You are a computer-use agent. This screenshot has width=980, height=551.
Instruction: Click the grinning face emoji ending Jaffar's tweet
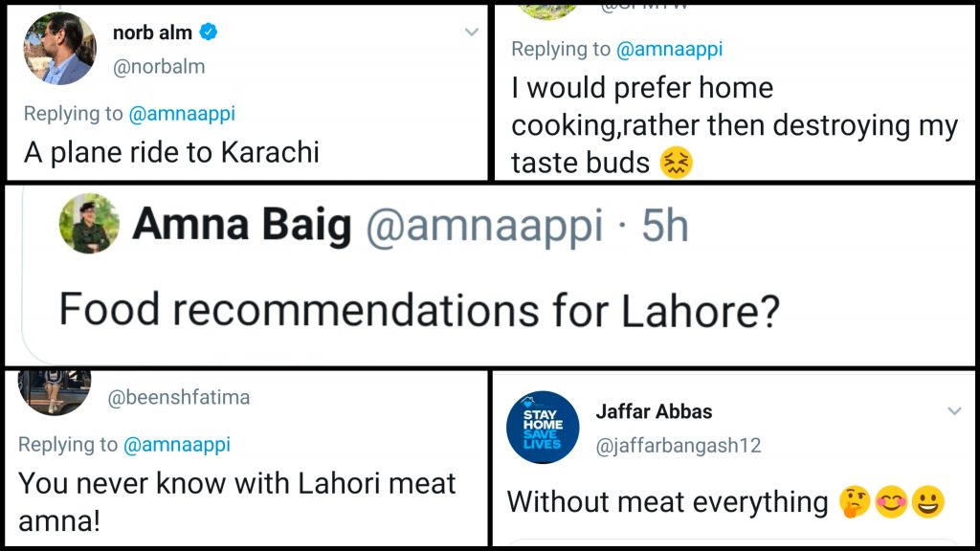click(x=928, y=502)
